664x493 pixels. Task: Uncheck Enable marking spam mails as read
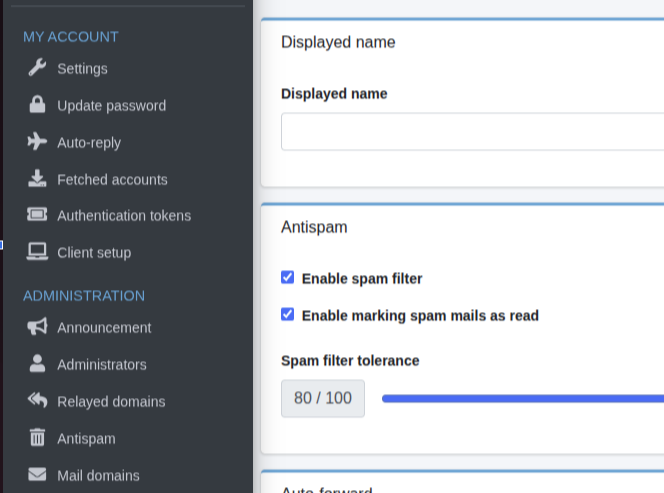pyautogui.click(x=288, y=314)
